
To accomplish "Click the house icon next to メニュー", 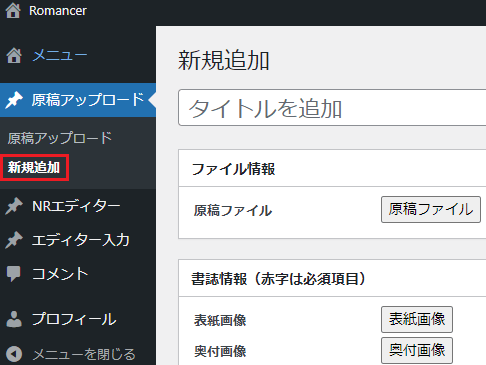I will coord(14,55).
